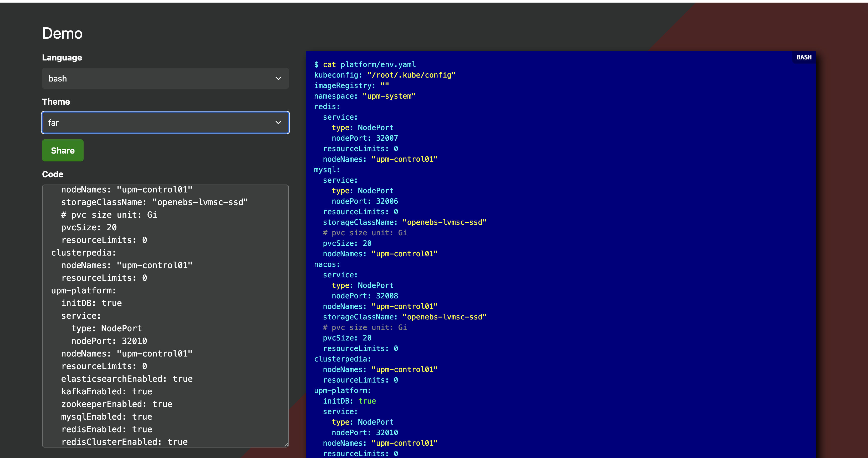Viewport: 868px width, 458px height.
Task: Click the Demo heading
Action: [x=62, y=33]
